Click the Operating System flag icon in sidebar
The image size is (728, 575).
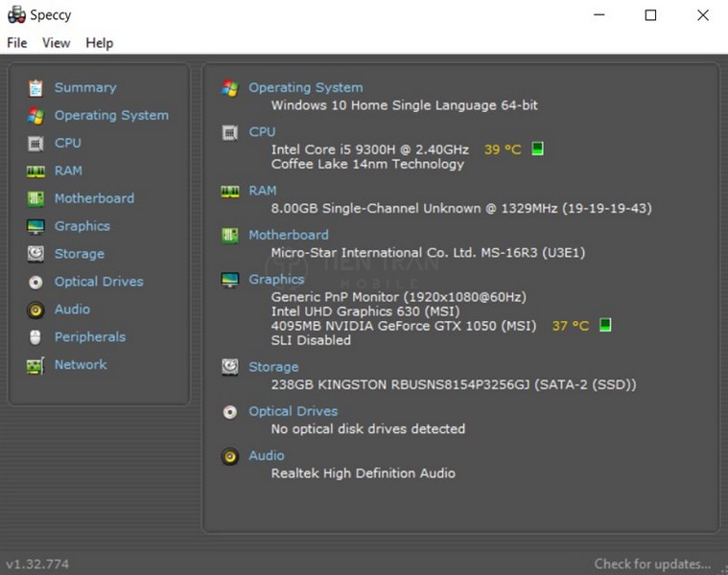(35, 116)
